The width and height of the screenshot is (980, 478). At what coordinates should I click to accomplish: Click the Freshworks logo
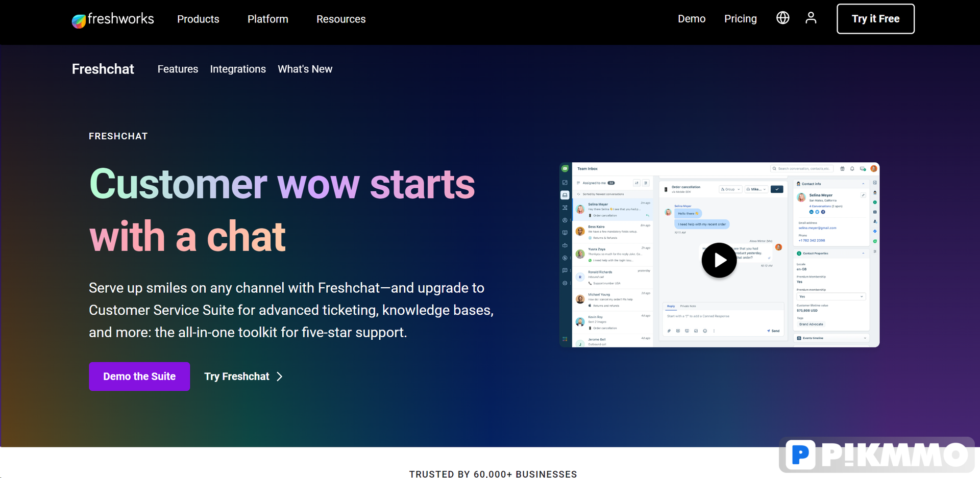[113, 19]
